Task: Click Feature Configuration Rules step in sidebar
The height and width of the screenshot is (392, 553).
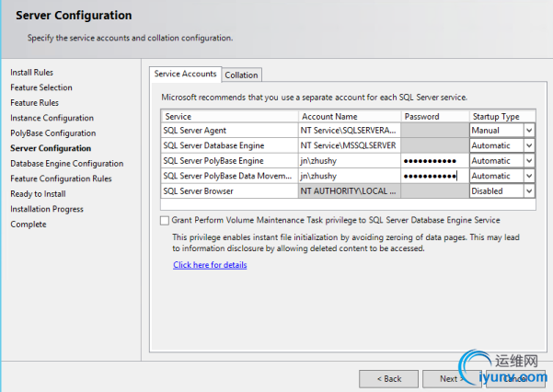Action: 61,179
